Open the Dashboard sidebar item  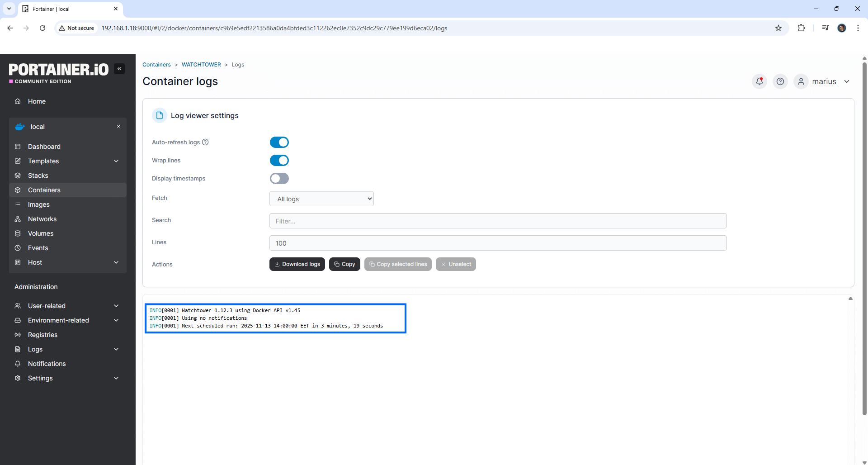pyautogui.click(x=44, y=147)
